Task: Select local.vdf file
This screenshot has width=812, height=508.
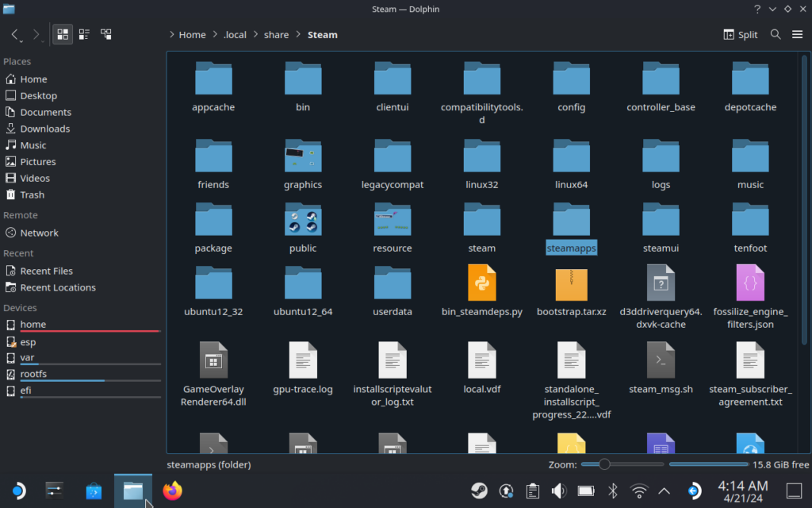Action: coord(481,368)
